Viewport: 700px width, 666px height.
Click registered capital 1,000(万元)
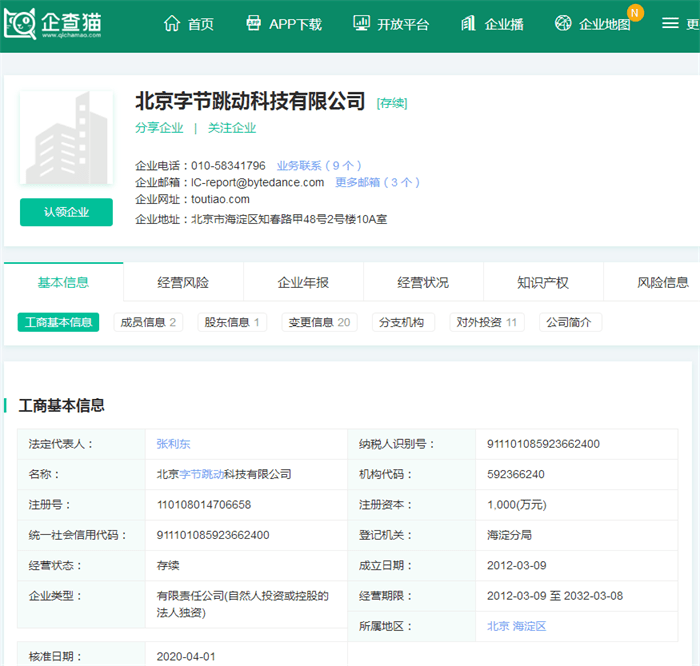[517, 504]
